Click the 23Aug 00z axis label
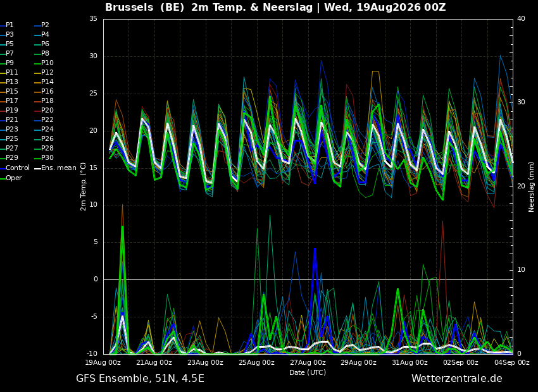538x392 pixels. click(206, 362)
